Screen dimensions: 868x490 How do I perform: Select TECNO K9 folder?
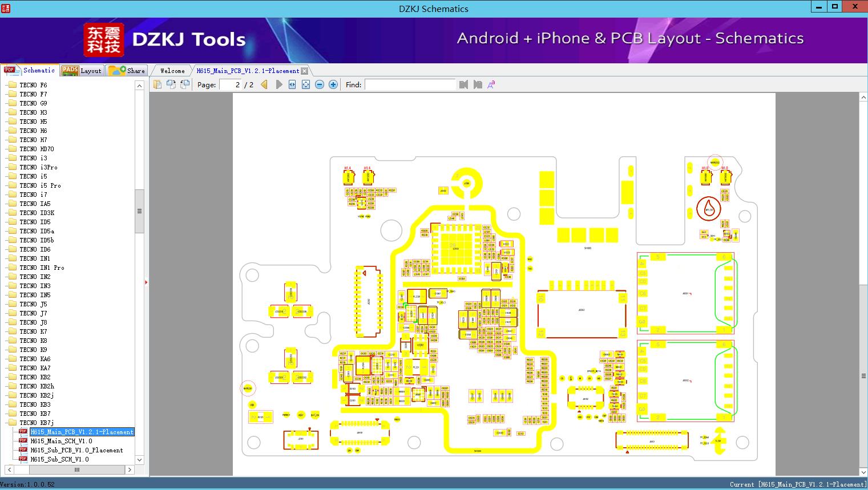(x=33, y=350)
